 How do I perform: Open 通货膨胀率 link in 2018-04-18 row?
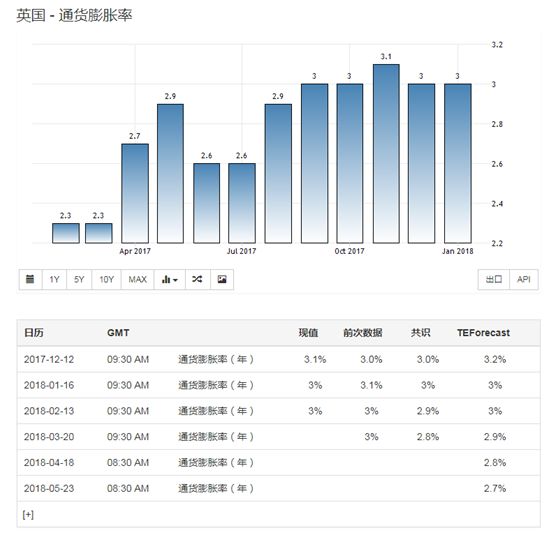pos(216,463)
